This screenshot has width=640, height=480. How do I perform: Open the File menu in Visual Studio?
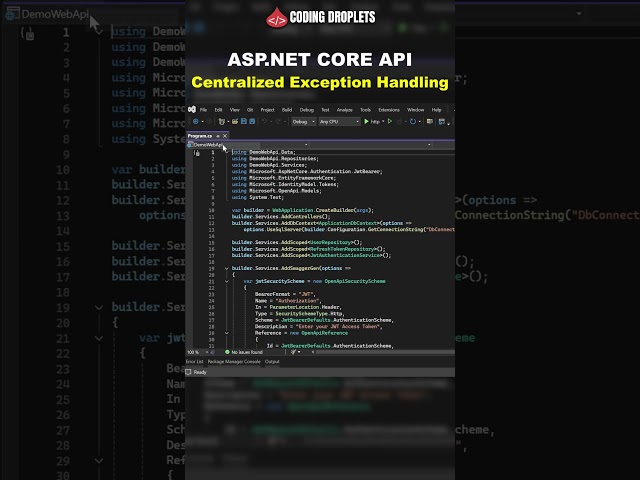[203, 110]
